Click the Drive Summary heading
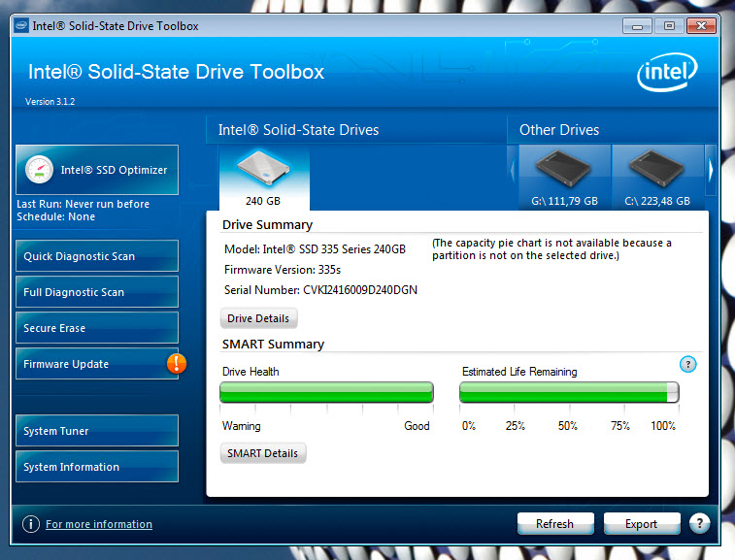Screen dimensions: 735x560 [x=267, y=225]
